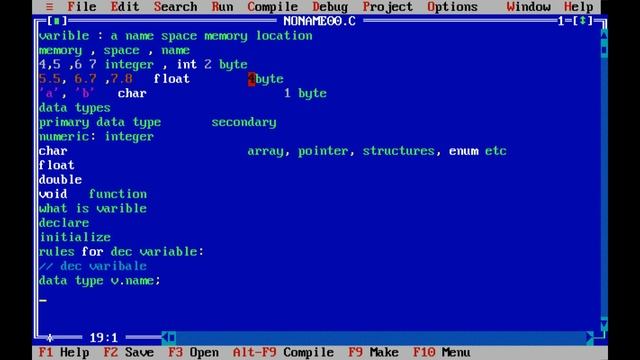640x360 pixels.
Task: Open the Debug menu
Action: 330,7
